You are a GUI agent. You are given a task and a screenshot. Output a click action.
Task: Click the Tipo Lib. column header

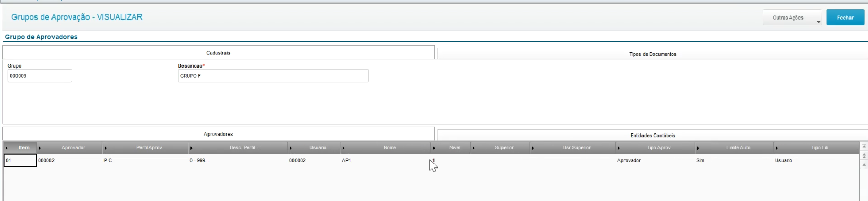tap(817, 148)
